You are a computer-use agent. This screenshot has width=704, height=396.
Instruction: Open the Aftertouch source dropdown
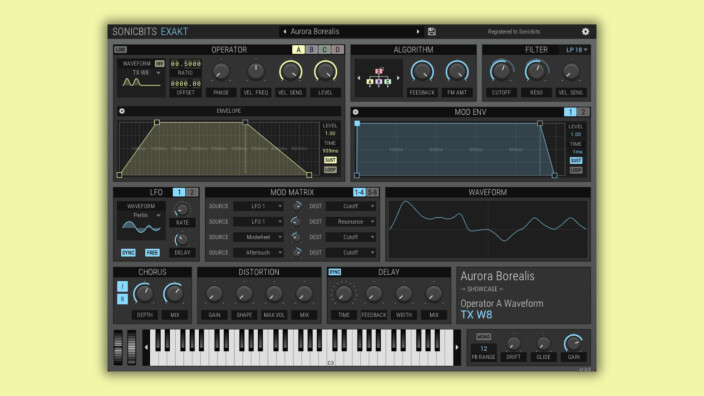point(259,253)
